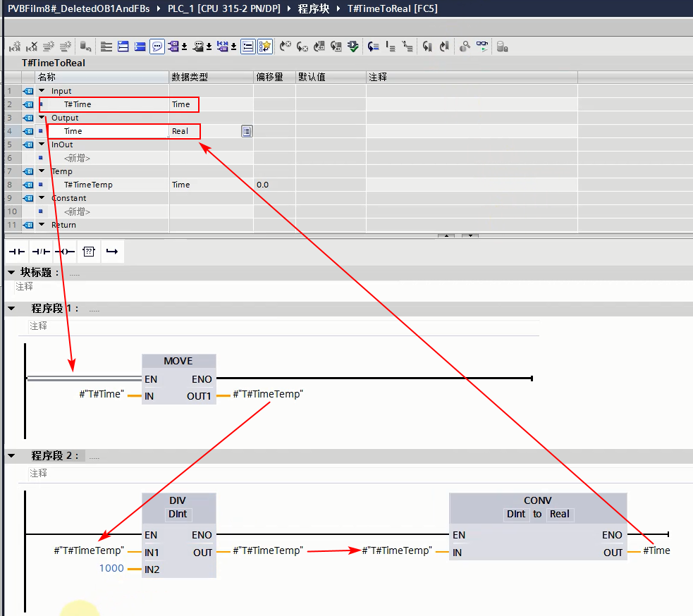The height and width of the screenshot is (616, 693).
Task: Click the Add row toolbar icon
Action: 66,47
